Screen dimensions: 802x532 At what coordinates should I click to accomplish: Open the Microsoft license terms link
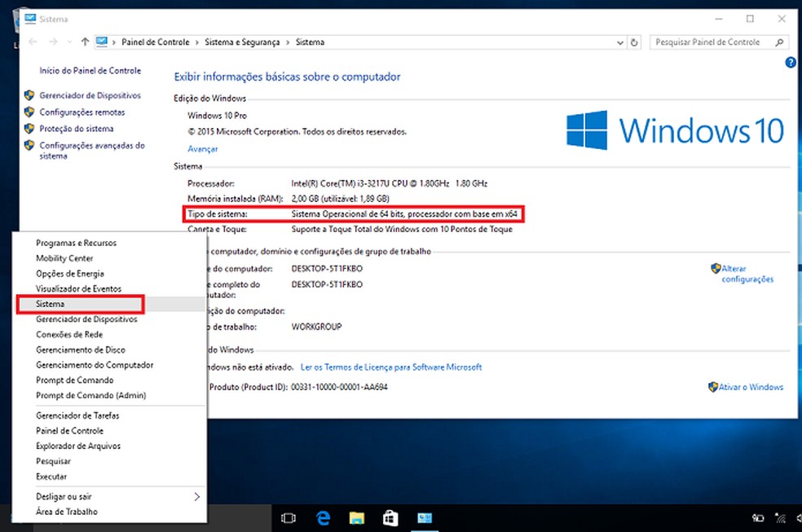pyautogui.click(x=391, y=367)
